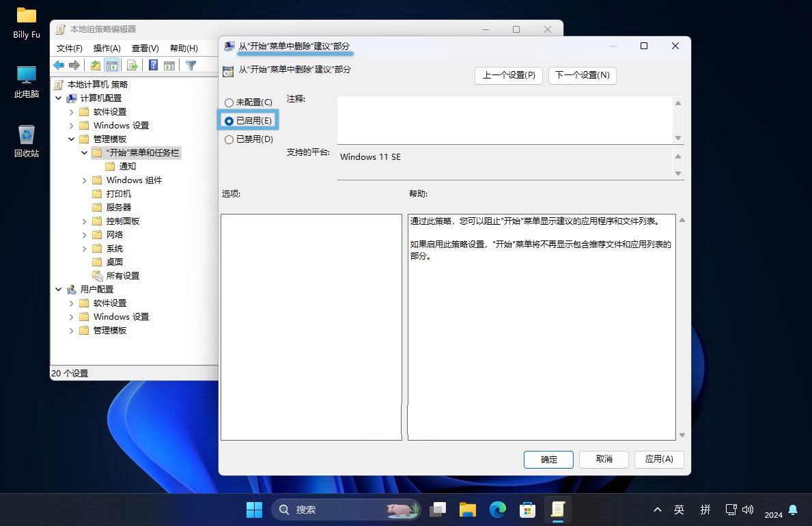
Task: Click the Filter funnel icon
Action: coord(191,66)
